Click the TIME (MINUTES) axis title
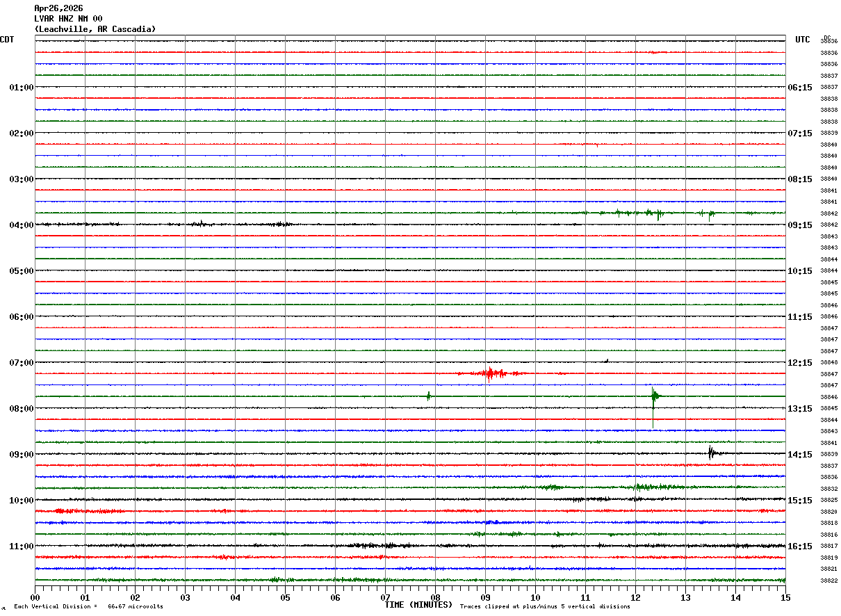The image size is (841, 616). click(418, 605)
